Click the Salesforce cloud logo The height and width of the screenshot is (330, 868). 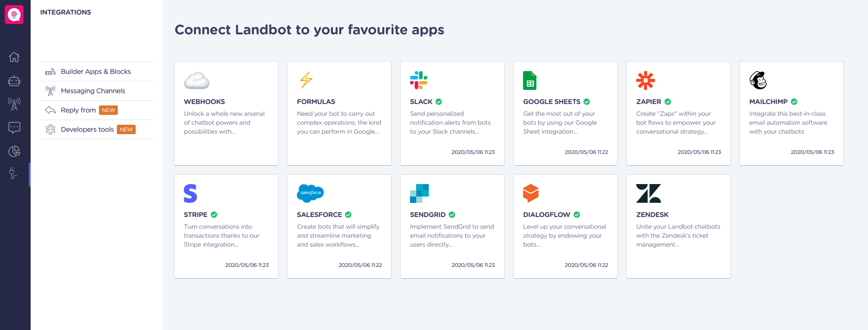[311, 193]
